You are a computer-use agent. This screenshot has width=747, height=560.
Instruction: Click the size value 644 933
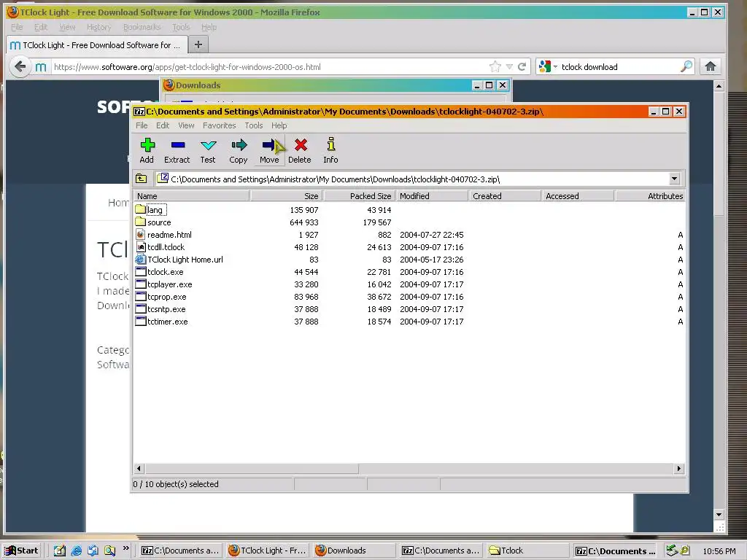(x=303, y=222)
